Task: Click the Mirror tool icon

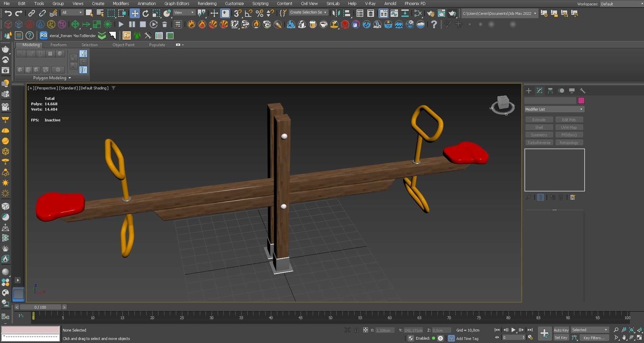Action: pos(336,13)
